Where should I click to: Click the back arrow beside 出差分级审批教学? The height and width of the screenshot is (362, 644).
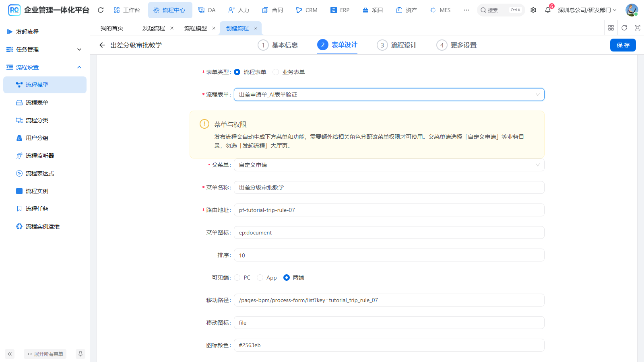pos(102,45)
